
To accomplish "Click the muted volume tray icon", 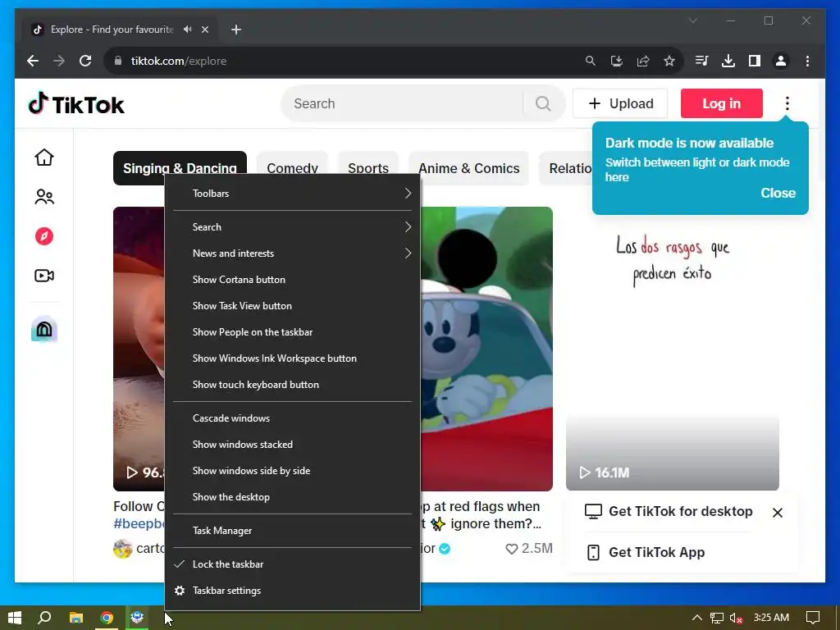I will [x=736, y=618].
